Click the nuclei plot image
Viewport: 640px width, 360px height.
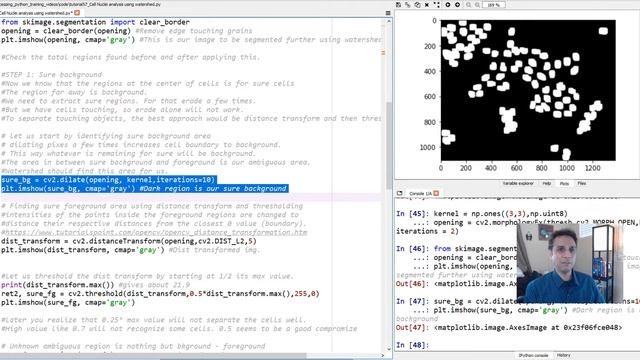528,90
